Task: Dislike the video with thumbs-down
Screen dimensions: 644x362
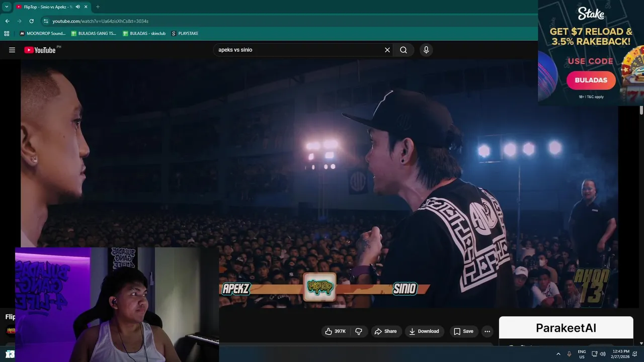Action: [x=359, y=331]
